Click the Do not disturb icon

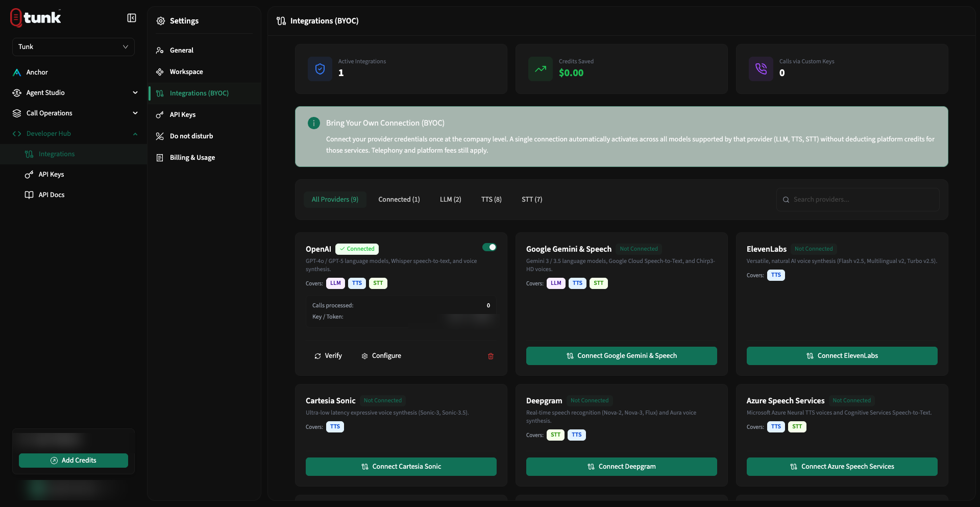(160, 136)
